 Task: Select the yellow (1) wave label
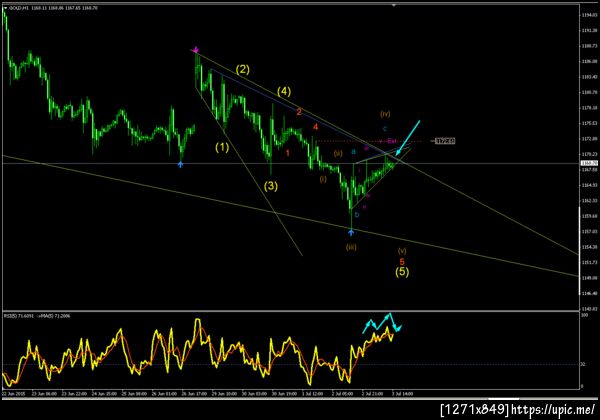(222, 147)
